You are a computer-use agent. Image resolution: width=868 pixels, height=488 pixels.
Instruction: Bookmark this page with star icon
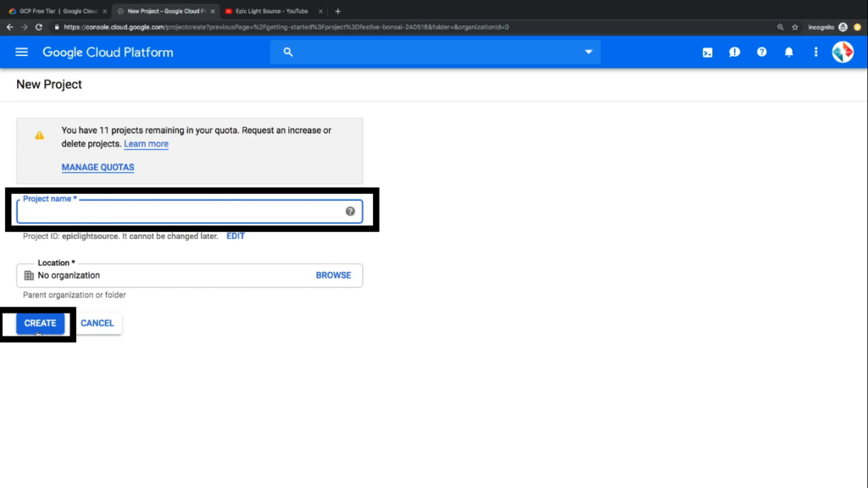tap(795, 27)
